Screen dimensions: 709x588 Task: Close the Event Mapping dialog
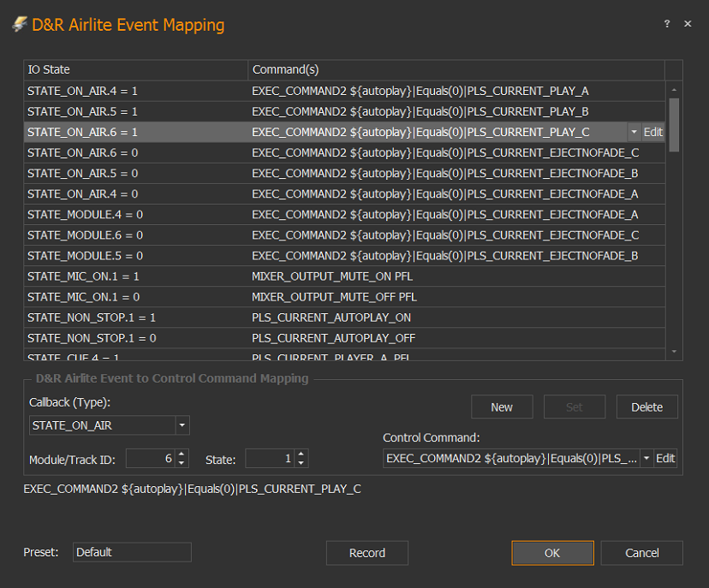(688, 23)
